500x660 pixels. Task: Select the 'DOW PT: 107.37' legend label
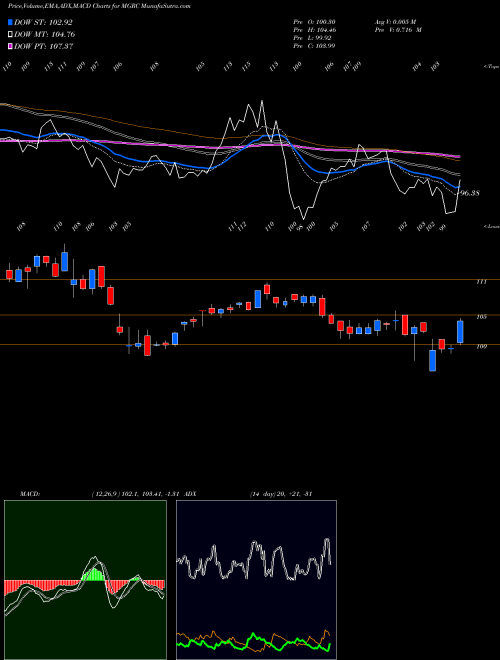[x=44, y=46]
